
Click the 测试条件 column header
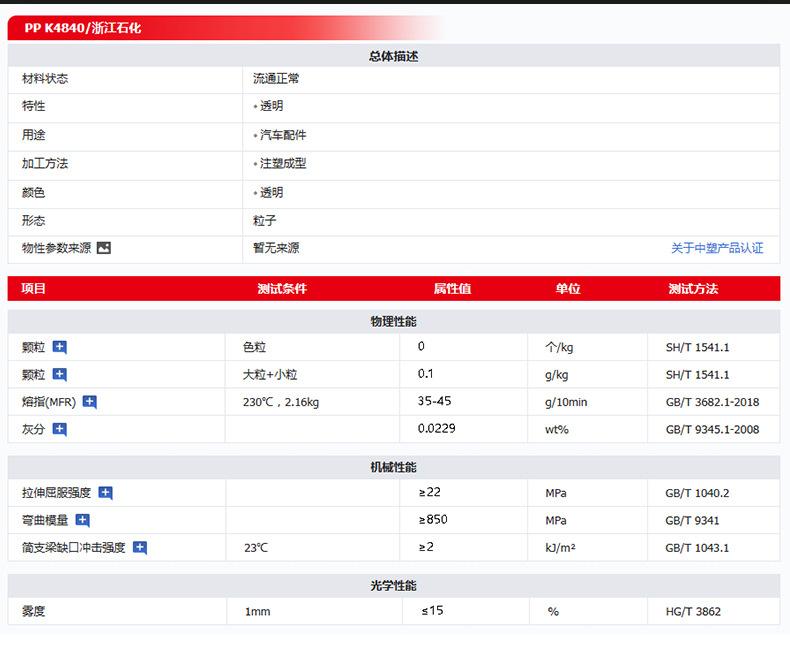point(281,289)
